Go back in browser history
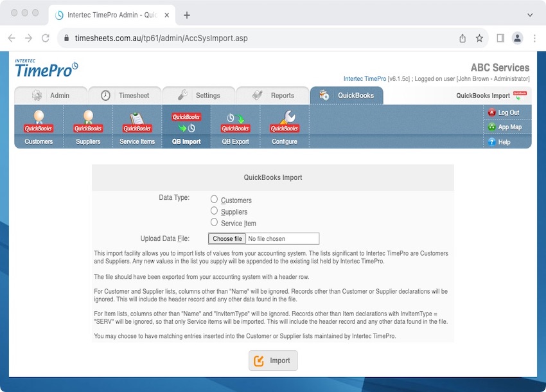Viewport: 546px width, 392px height. 12,38
